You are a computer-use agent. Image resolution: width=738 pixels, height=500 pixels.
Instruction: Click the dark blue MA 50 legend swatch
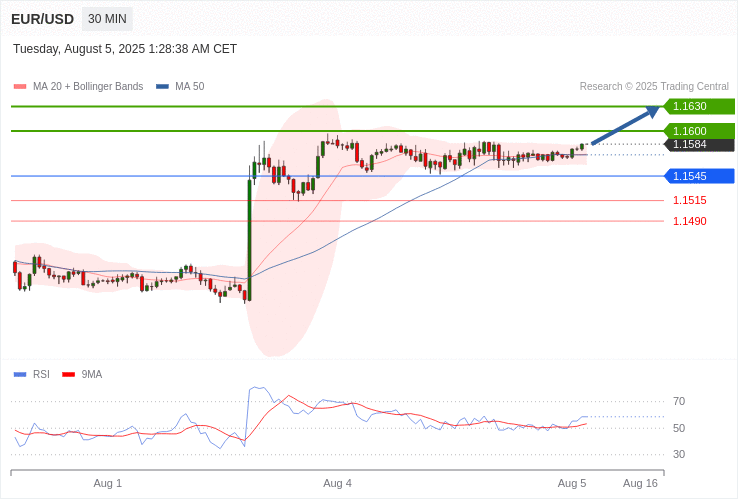click(x=162, y=87)
